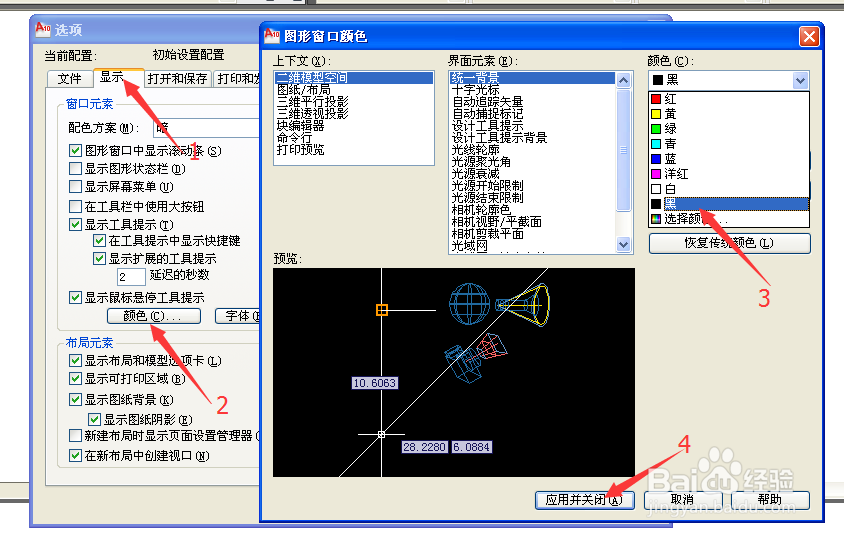
Task: Click the interface elements scrollbar thumb
Action: pyautogui.click(x=623, y=150)
